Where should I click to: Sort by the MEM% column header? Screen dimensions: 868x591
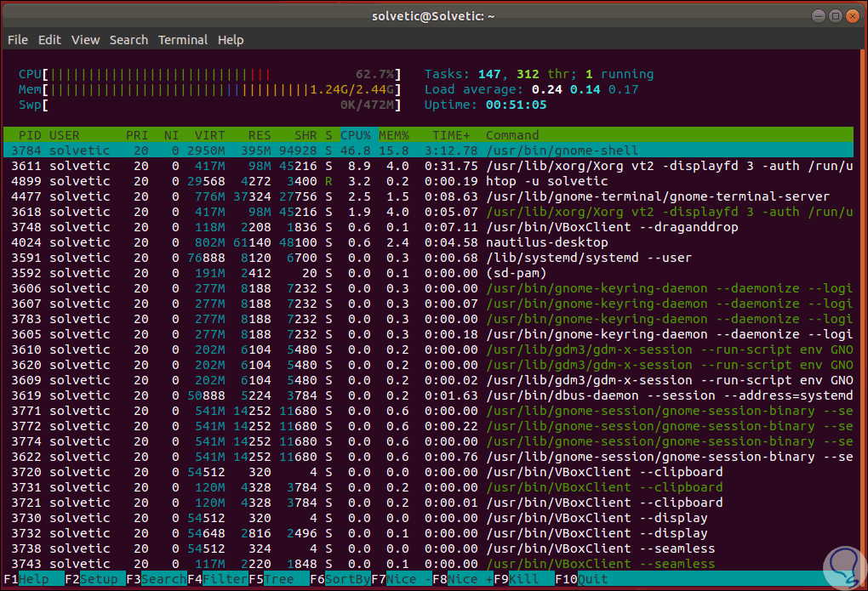pos(394,135)
